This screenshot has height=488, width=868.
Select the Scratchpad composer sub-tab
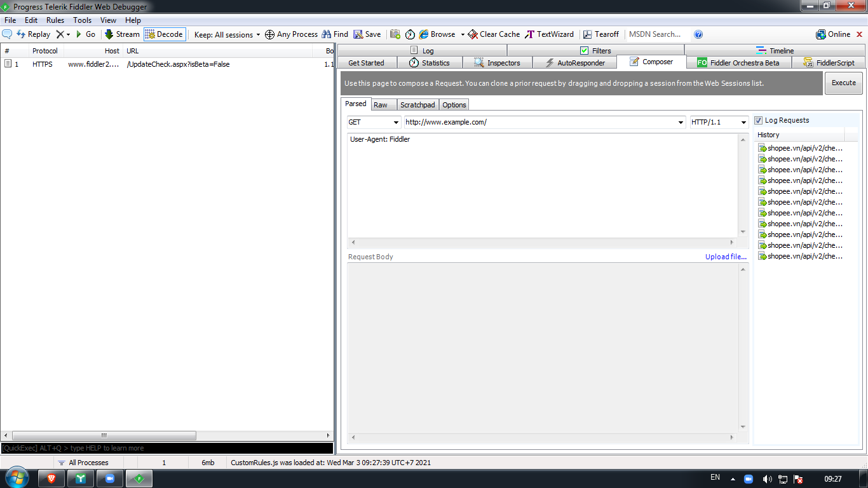417,105
